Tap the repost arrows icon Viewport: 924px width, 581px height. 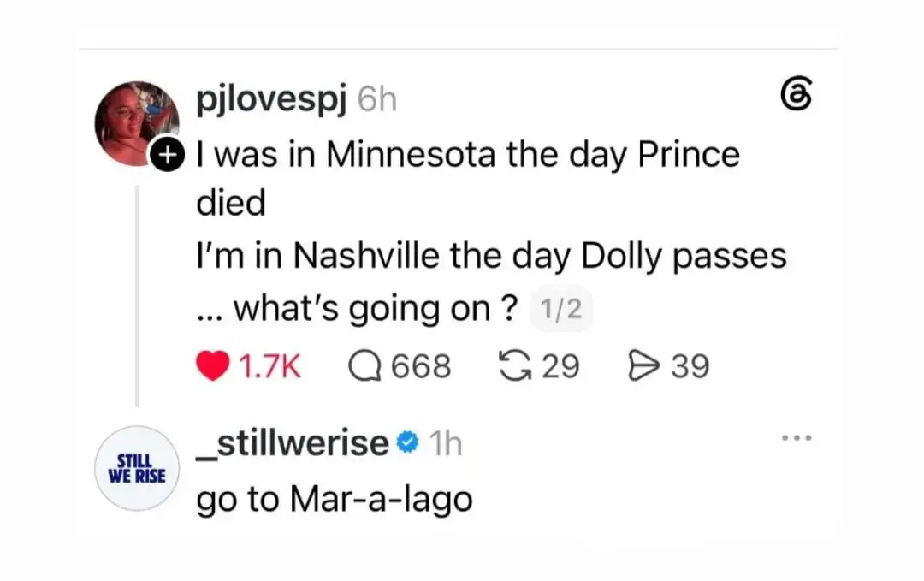pyautogui.click(x=516, y=366)
